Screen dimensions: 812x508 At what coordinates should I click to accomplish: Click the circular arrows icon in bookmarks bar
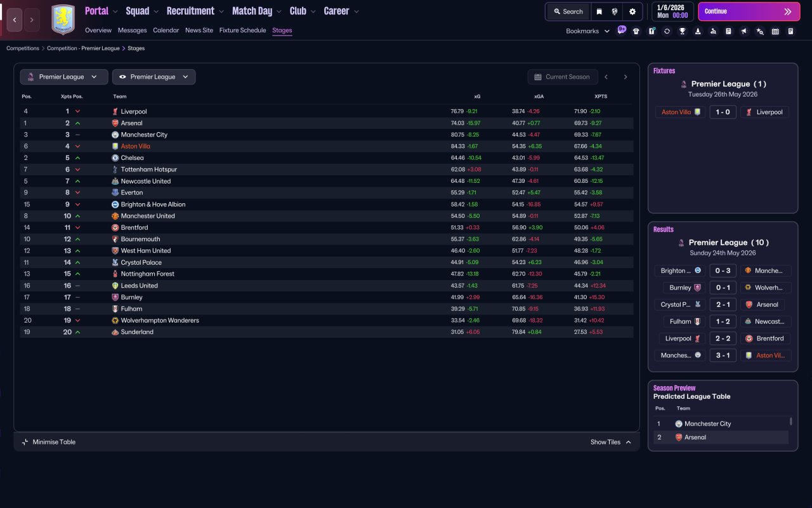point(667,31)
